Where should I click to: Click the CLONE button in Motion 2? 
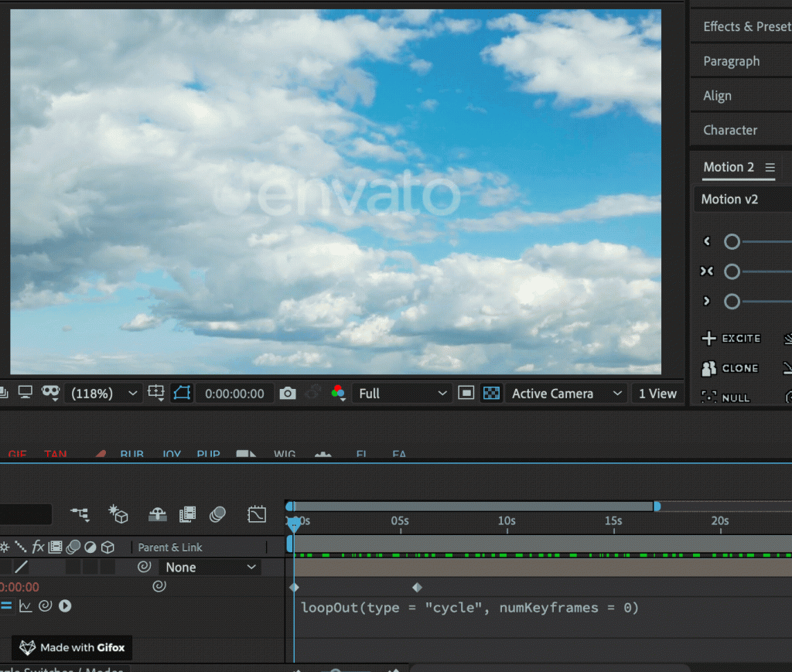[730, 369]
